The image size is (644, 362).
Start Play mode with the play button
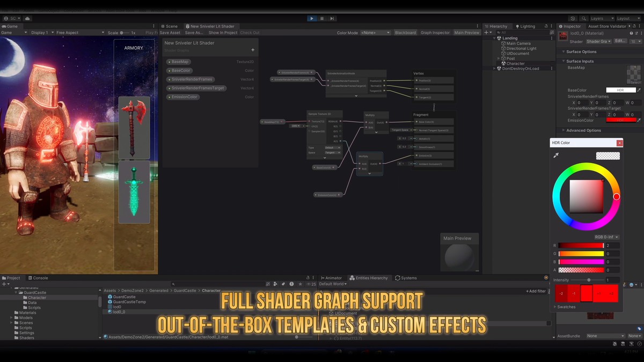coord(312,18)
